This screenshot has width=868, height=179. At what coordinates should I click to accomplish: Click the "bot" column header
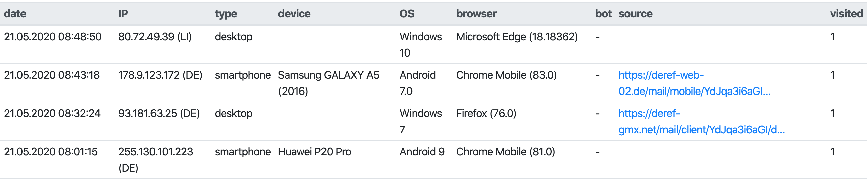(603, 14)
